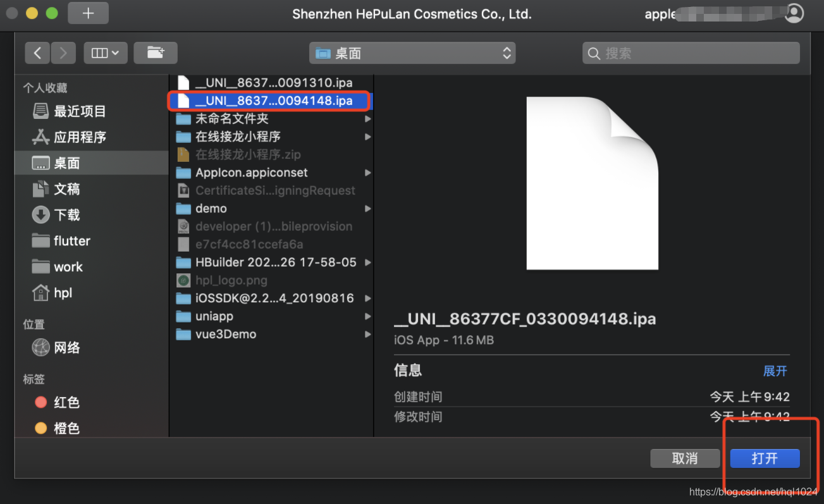Screen dimensions: 824x504
Task: Click the mobileprovision file icon
Action: 183,226
